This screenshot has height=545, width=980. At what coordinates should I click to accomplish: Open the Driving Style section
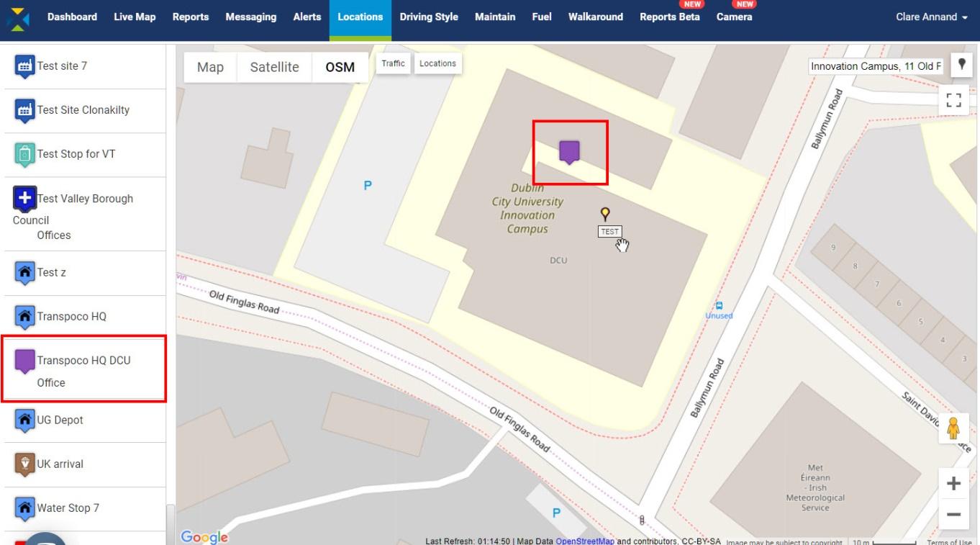pos(429,17)
